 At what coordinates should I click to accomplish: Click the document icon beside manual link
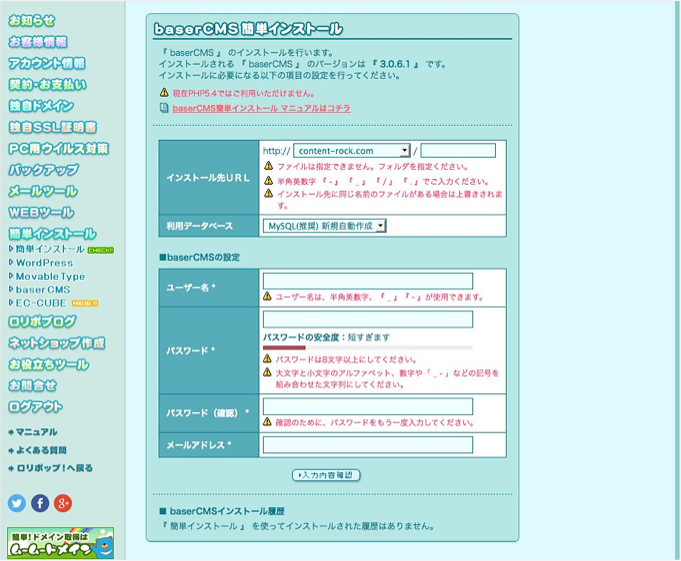tap(164, 108)
